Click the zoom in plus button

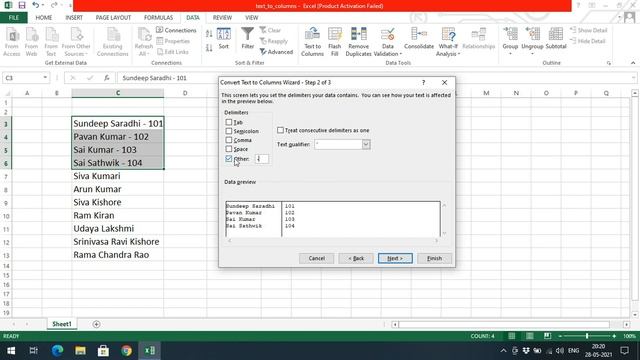pos(614,336)
